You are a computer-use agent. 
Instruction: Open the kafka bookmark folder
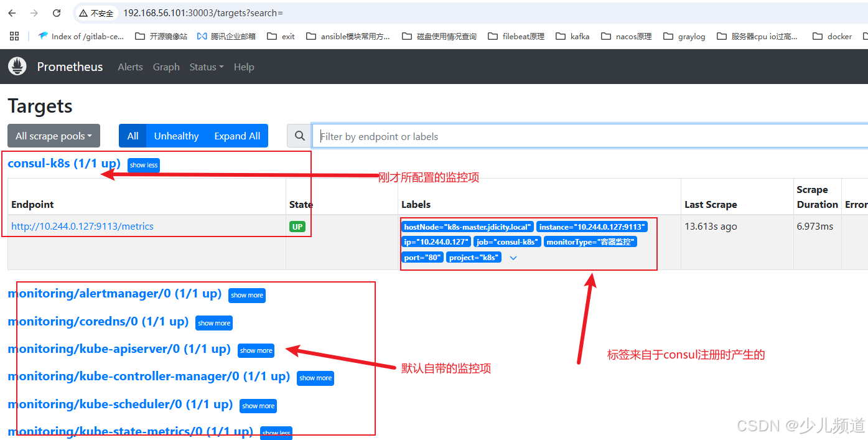[572, 36]
